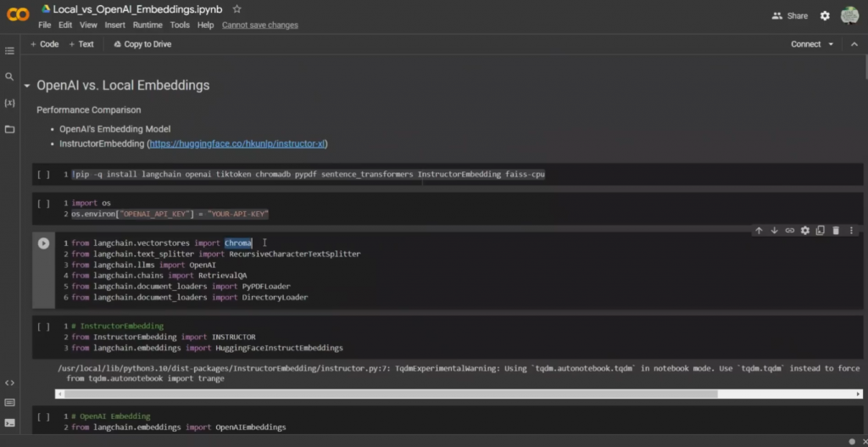Screen dimensions: 868x447
Task: Open more cell actions three-dot menu
Action: click(x=851, y=231)
